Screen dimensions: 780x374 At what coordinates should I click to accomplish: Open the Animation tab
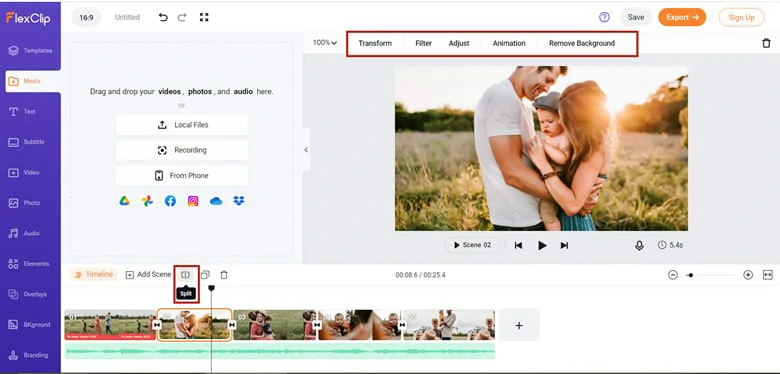509,43
